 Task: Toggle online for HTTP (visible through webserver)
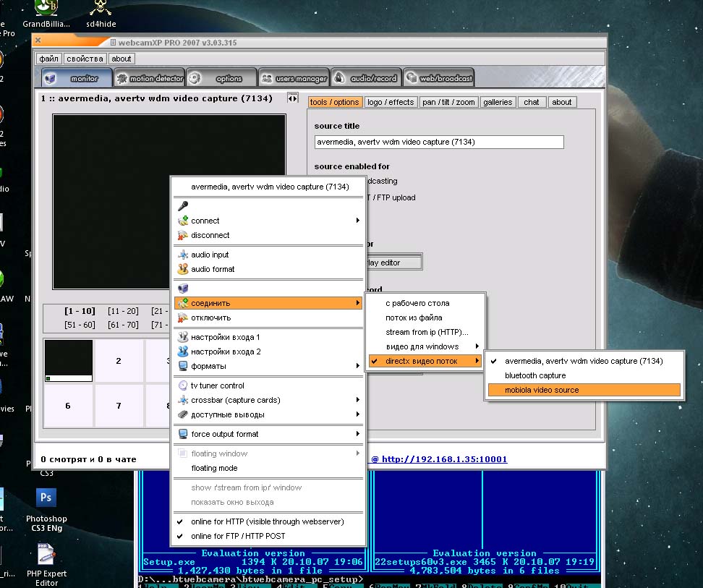[x=268, y=521]
